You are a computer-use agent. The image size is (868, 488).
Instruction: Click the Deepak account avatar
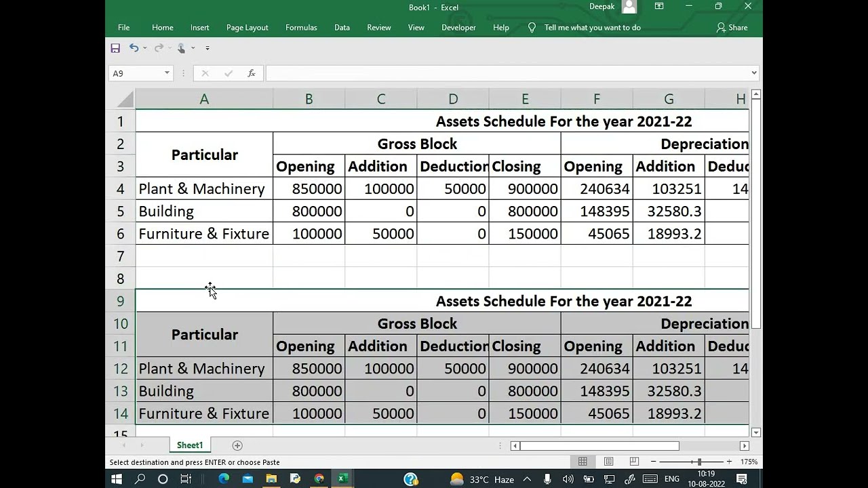(629, 7)
